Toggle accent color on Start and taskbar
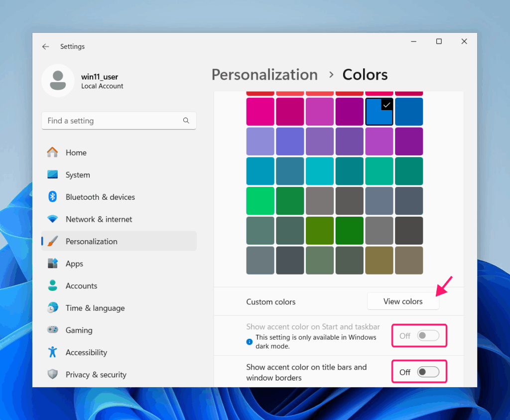The height and width of the screenshot is (420, 510). coord(428,335)
